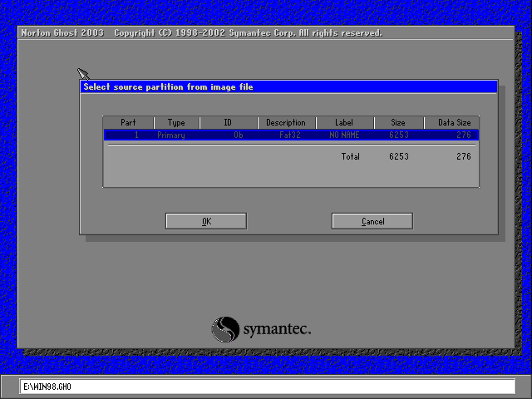Select the Fat32 description cell
The width and height of the screenshot is (532, 399).
pyautogui.click(x=290, y=135)
